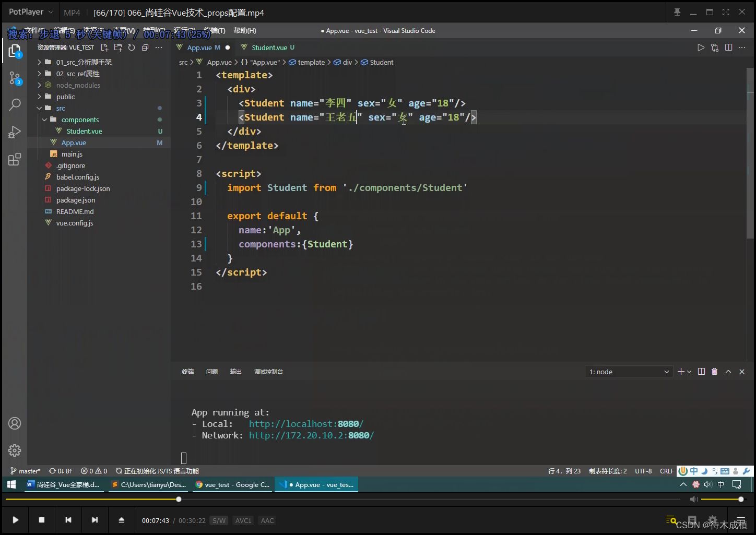This screenshot has width=756, height=535.
Task: Open explorer more actions ellipsis
Action: 159,47
